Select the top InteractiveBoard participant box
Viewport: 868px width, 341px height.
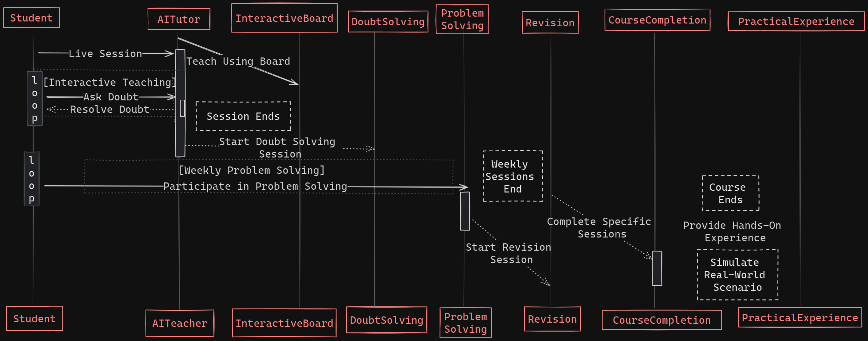pyautogui.click(x=284, y=18)
